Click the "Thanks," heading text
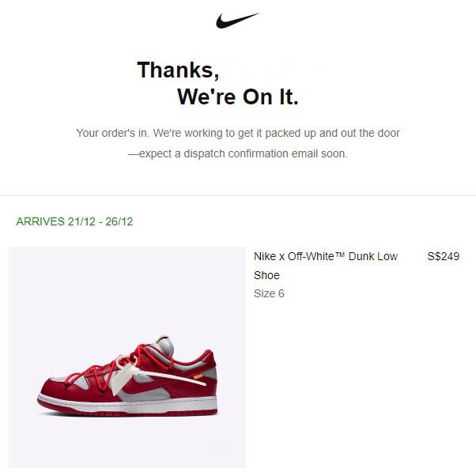The width and height of the screenshot is (476, 476). point(178,70)
